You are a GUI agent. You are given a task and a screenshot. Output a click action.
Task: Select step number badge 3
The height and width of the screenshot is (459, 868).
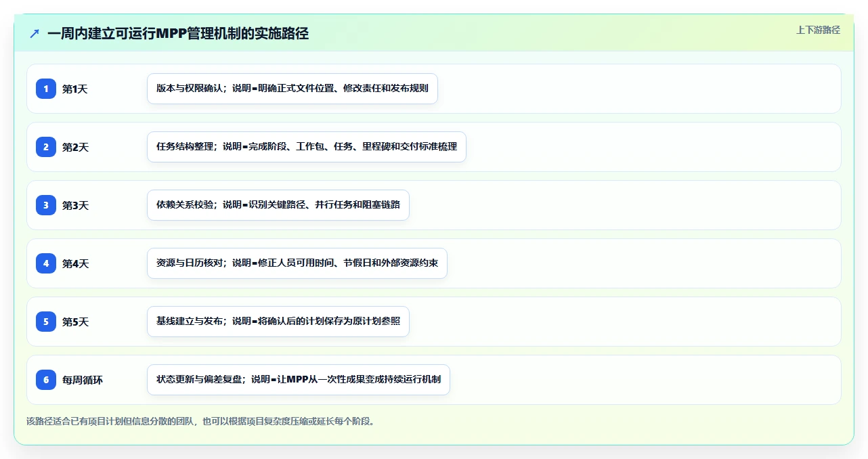pos(46,205)
